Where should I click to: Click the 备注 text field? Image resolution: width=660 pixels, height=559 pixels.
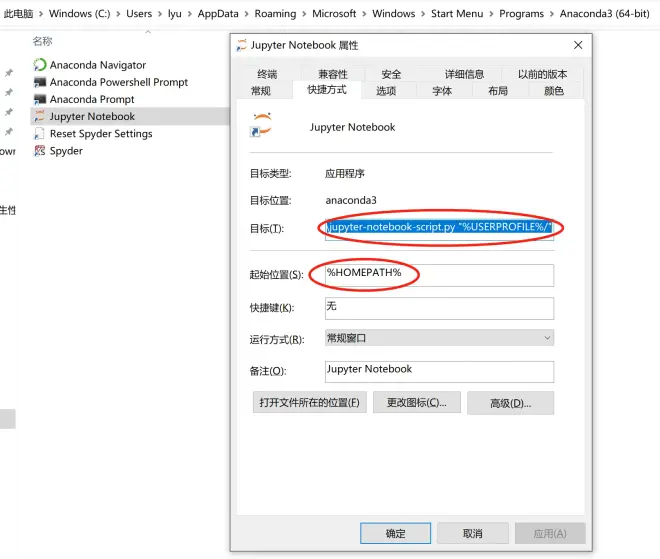439,371
